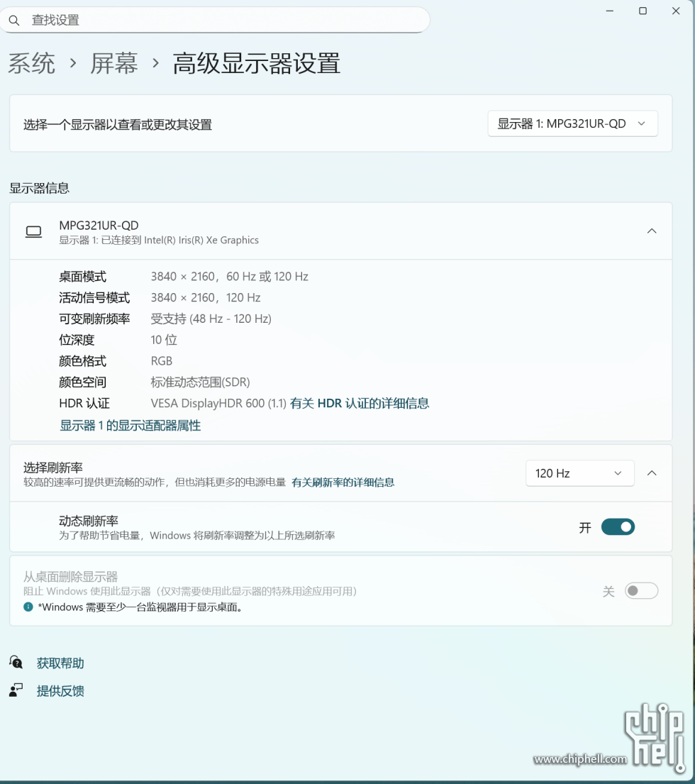The width and height of the screenshot is (695, 784).
Task: Open the 获取帮助 link
Action: click(x=60, y=663)
